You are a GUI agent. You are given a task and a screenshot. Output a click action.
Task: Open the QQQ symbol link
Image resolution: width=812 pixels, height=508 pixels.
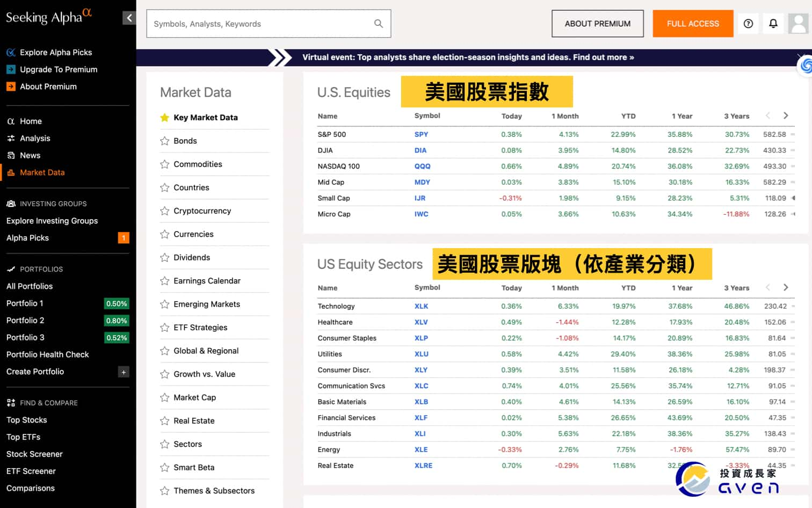[x=422, y=166]
